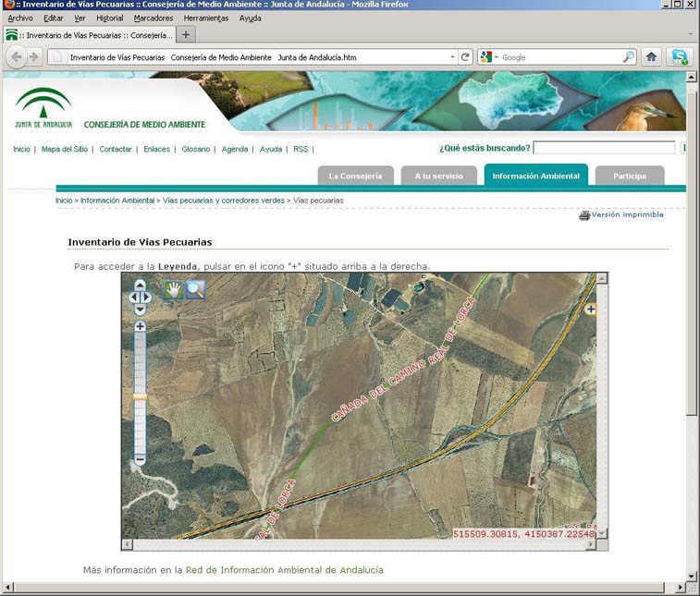Open the map legend plus icon

click(x=590, y=310)
